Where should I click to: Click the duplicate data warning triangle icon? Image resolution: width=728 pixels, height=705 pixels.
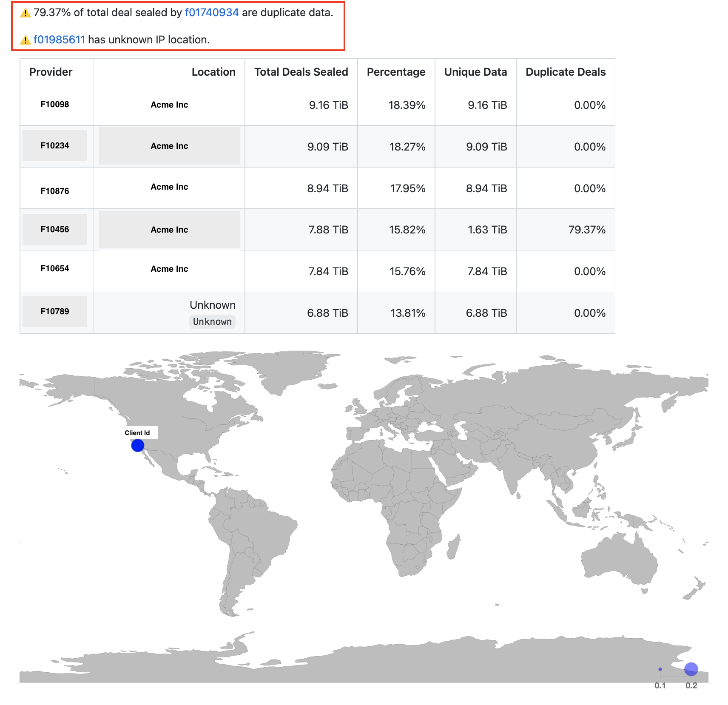(x=26, y=13)
